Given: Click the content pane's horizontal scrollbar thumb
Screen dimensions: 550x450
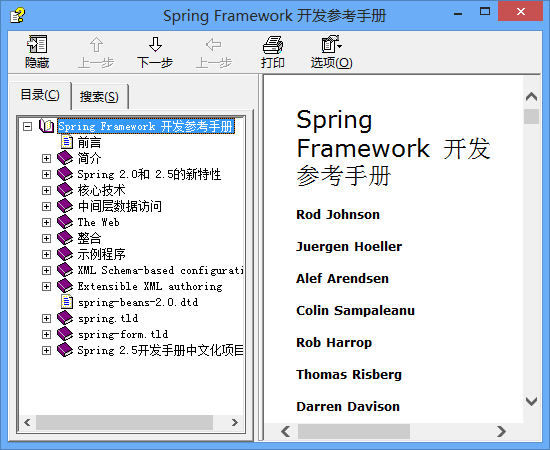Looking at the screenshot, I should (354, 431).
